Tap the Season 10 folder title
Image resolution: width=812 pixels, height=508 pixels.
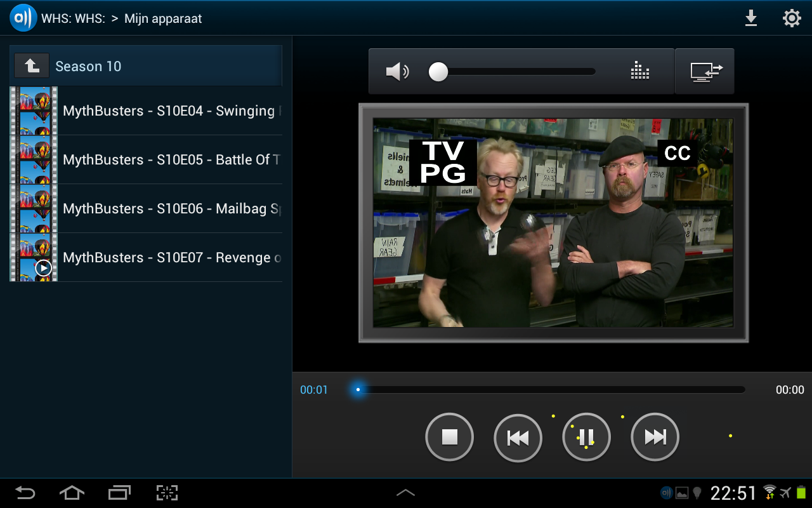click(x=88, y=66)
